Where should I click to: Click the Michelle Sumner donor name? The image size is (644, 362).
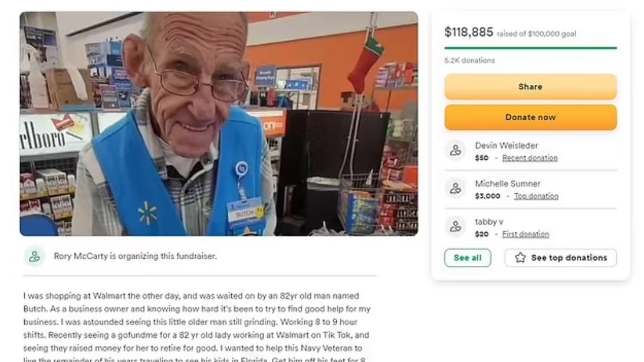coord(508,184)
